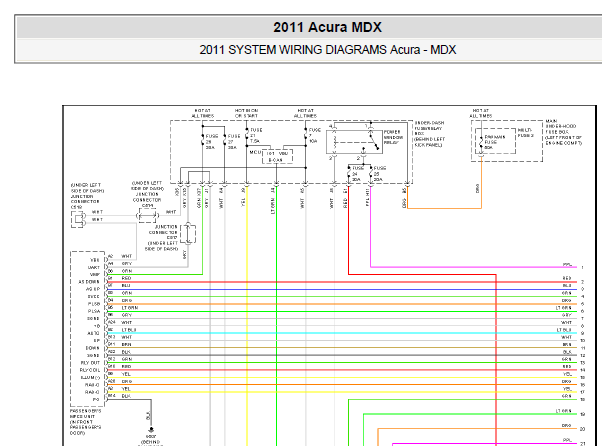Click the UNDER-DASH FUSE/RELAY BOX label
Viewport: 602px width, 446px height.
(x=429, y=134)
